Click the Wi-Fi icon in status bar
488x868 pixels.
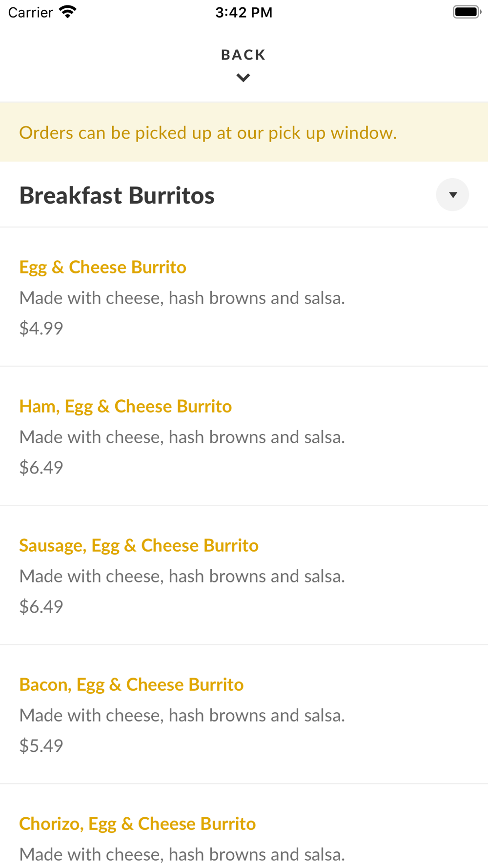pos(67,12)
